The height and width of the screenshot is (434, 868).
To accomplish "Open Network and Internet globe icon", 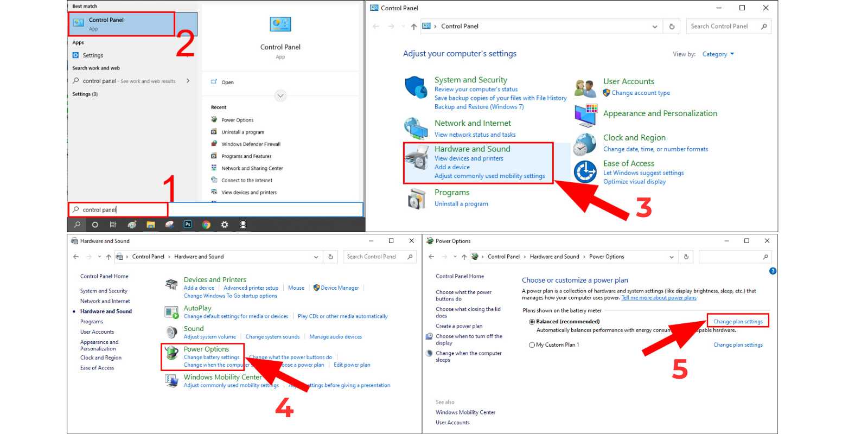I will point(416,129).
